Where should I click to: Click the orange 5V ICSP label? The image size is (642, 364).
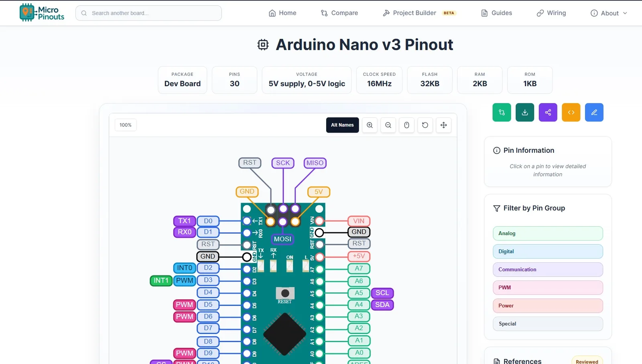(319, 192)
